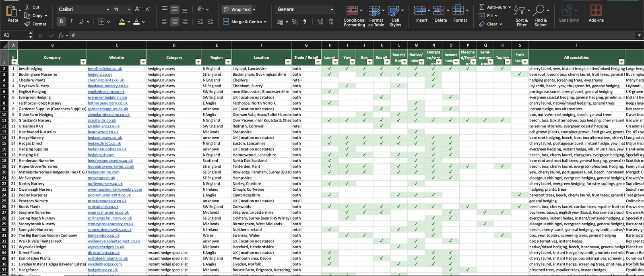Open the Format cells menu
The width and height of the screenshot is (644, 276).
coord(460,13)
